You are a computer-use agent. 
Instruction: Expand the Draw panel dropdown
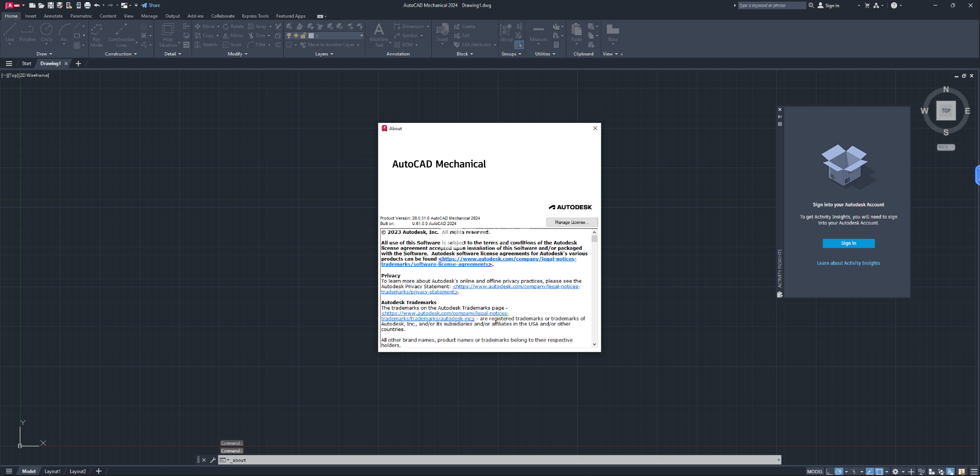click(44, 54)
